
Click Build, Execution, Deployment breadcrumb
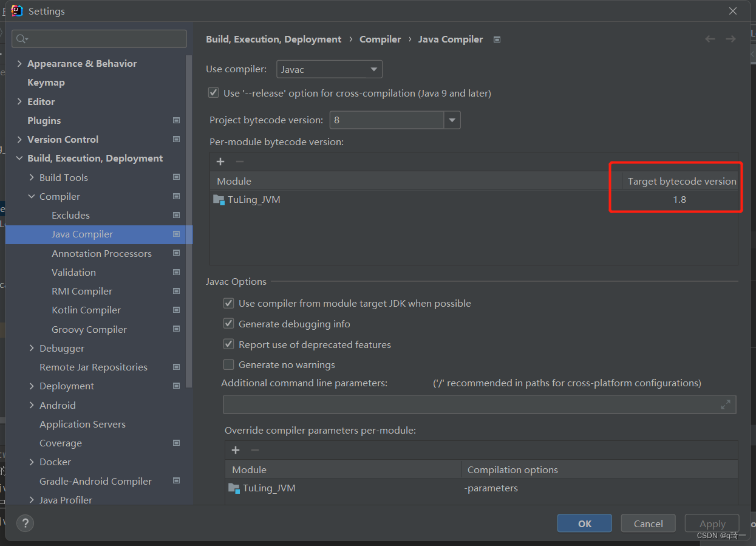coord(274,39)
